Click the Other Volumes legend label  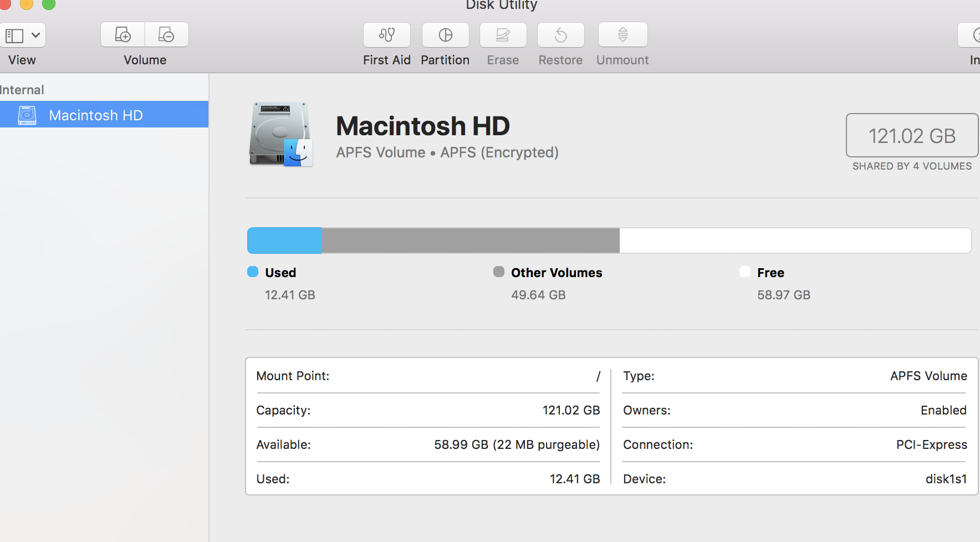pos(557,273)
